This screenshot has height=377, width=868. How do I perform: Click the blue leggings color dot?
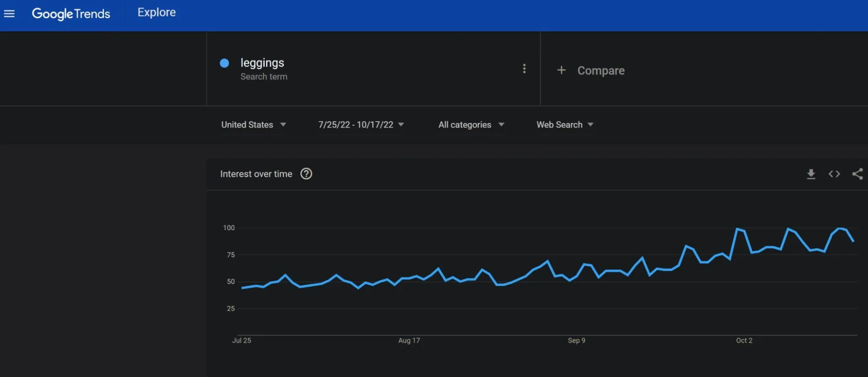tap(224, 63)
